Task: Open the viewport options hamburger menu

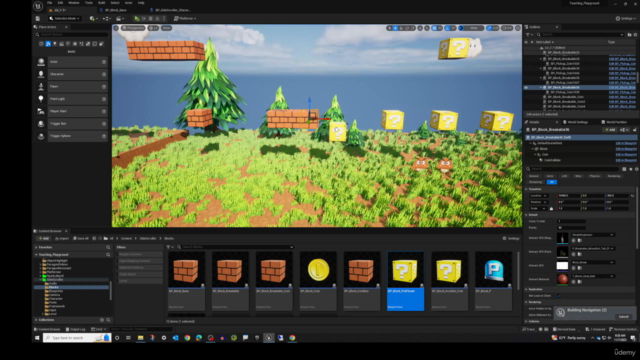Action: click(116, 28)
